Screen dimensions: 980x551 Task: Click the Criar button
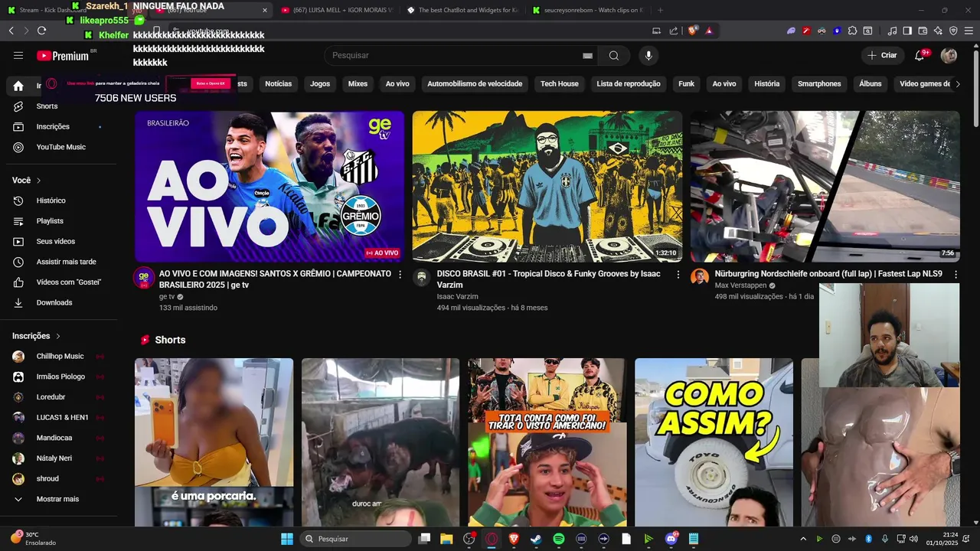click(x=882, y=55)
